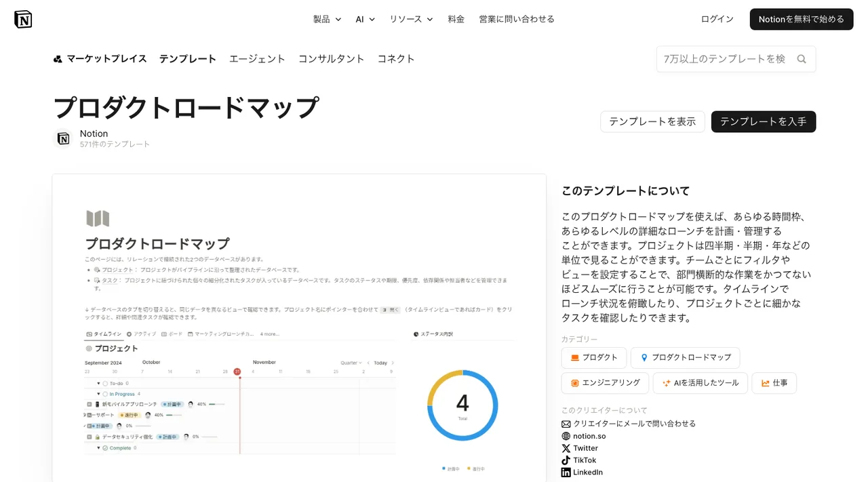Image resolution: width=868 pixels, height=482 pixels.
Task: Expand the AI dropdown menu
Action: point(365,19)
